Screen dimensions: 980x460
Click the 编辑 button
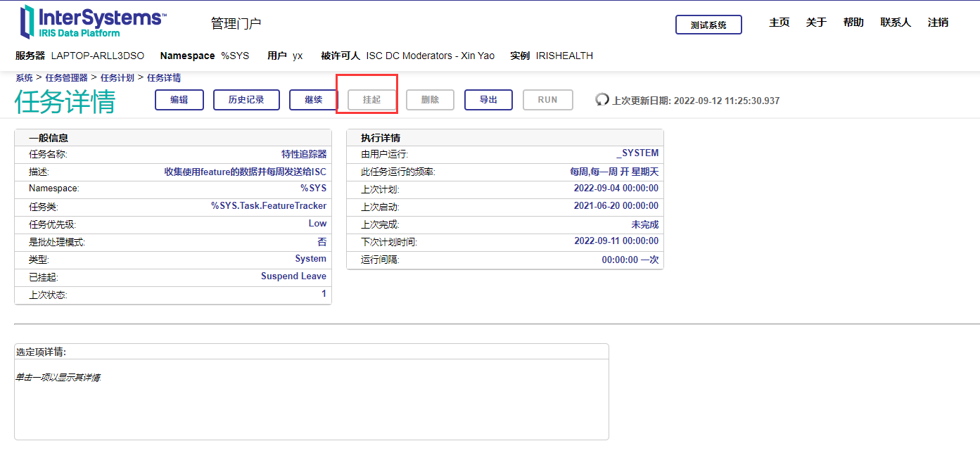[x=179, y=100]
